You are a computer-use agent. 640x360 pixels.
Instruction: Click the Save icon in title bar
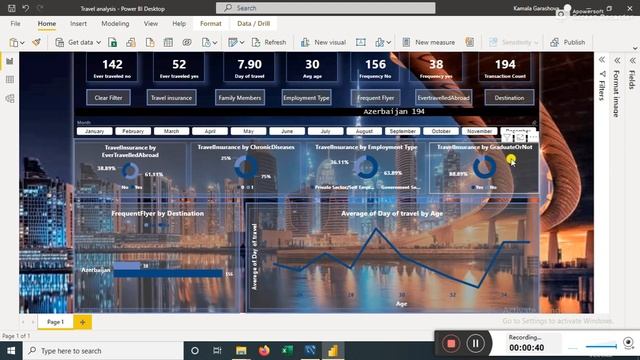pyautogui.click(x=12, y=8)
